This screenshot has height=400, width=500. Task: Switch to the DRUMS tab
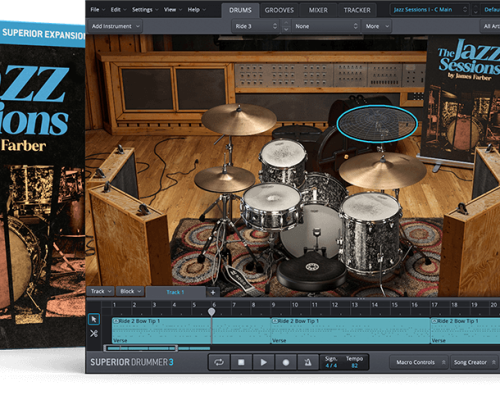[x=240, y=10]
